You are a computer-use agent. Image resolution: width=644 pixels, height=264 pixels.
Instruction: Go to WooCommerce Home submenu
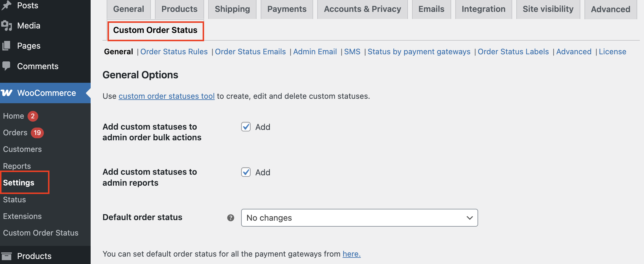[x=14, y=116]
